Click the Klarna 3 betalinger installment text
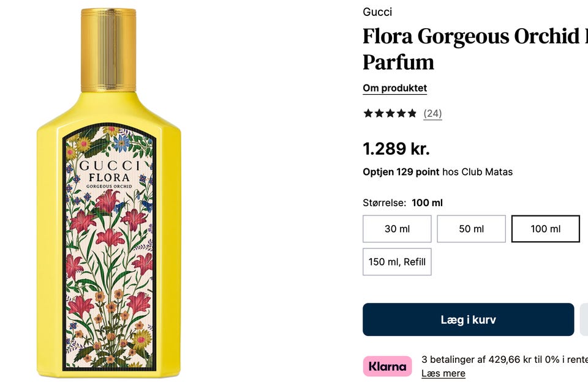This screenshot has height=391, width=588. (x=503, y=360)
